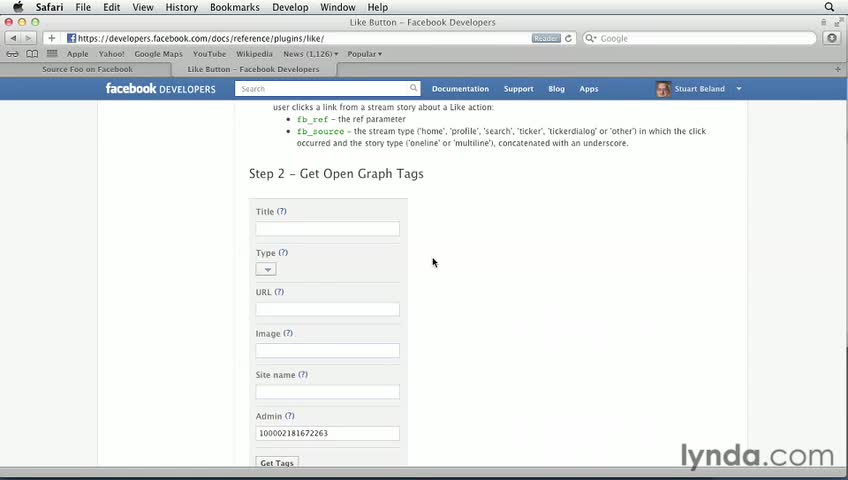Image resolution: width=848 pixels, height=480 pixels.
Task: Open the History menu
Action: point(181,7)
